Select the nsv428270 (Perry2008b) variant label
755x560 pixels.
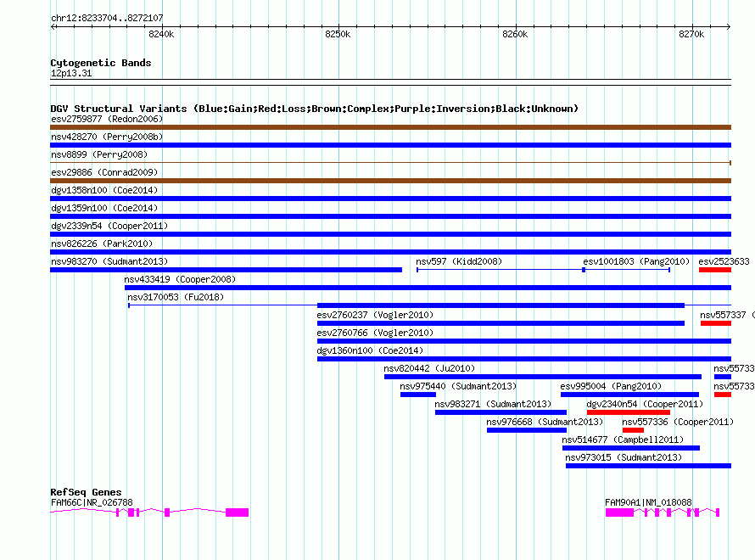coord(107,137)
